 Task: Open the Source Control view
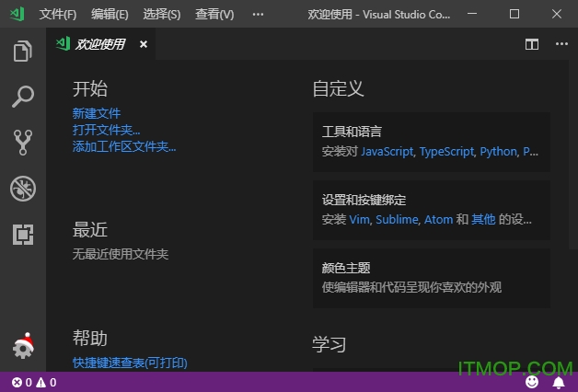point(23,143)
